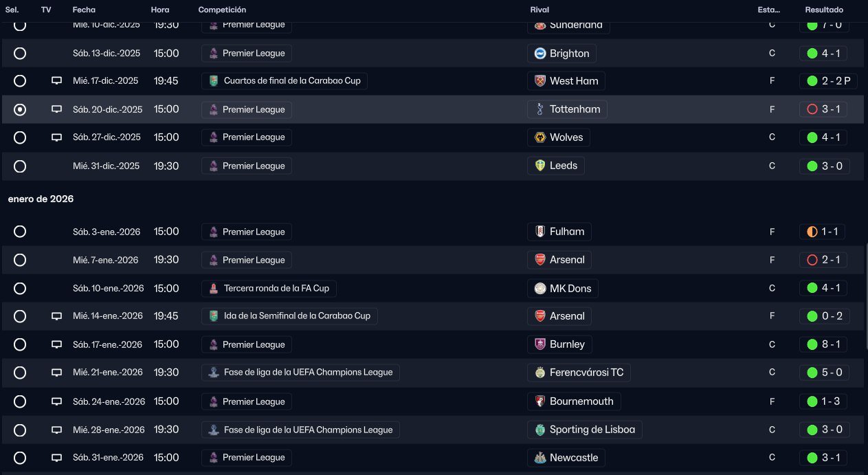Click the Carabao Cup quarter-final competition icon
The image size is (868, 475).
point(214,81)
